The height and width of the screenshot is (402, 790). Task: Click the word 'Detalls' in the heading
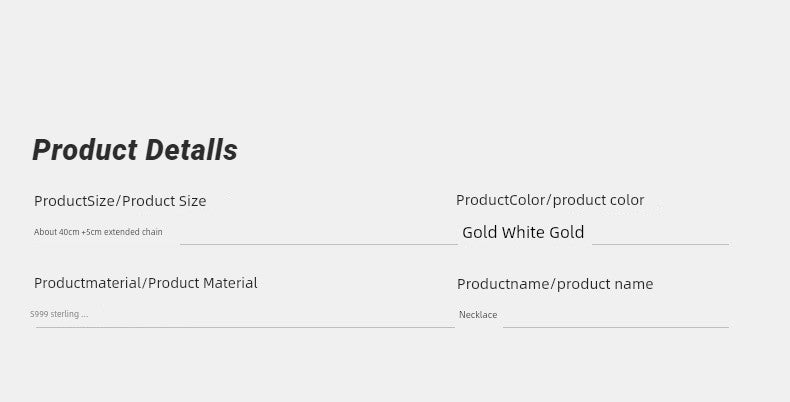[x=192, y=150]
